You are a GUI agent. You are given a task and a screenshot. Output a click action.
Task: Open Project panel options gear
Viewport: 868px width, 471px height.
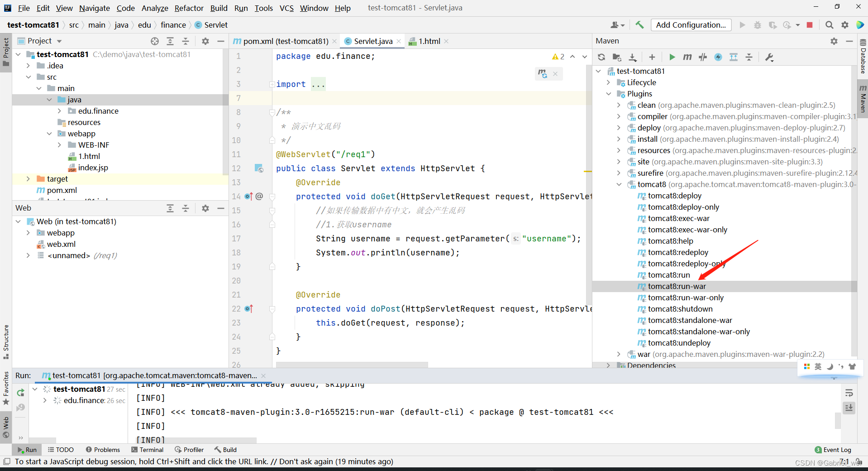tap(205, 41)
